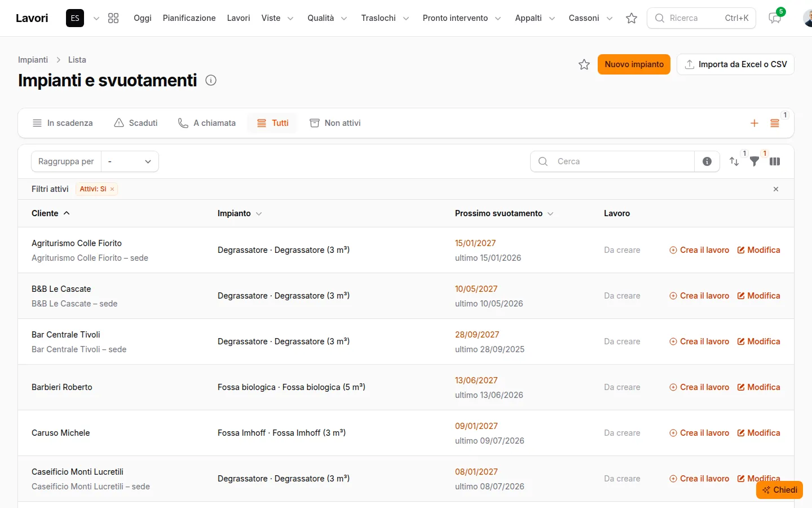Open the global Ricerca search box

click(701, 18)
